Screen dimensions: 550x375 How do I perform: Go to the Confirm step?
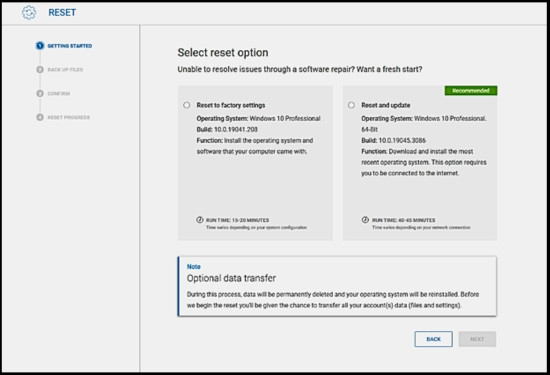click(59, 93)
